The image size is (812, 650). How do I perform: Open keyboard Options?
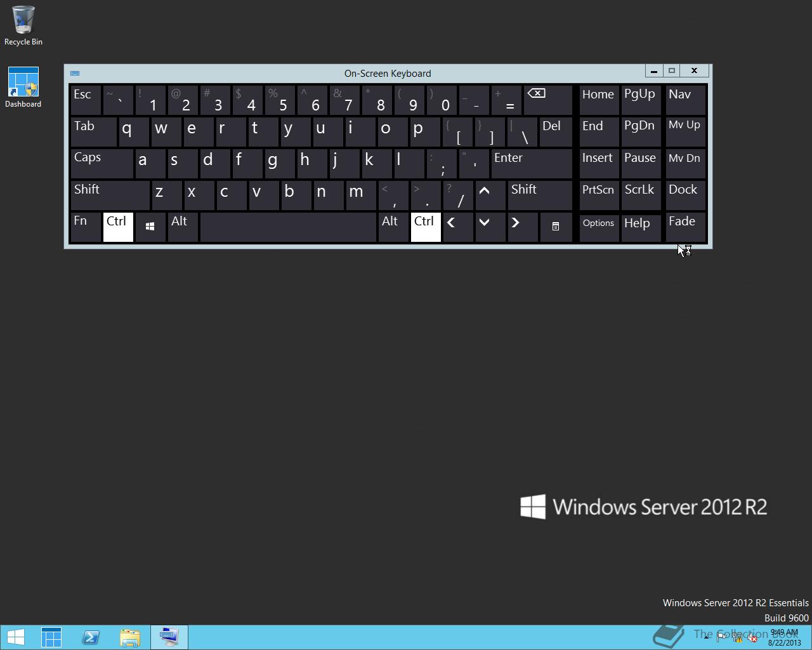[599, 227]
